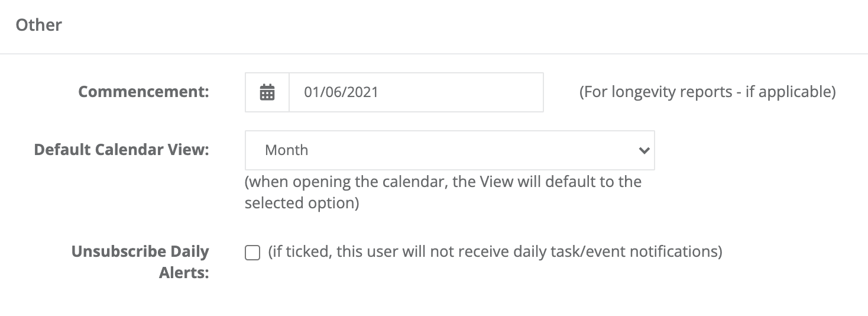Click the Other section heading
Viewport: 868px width, 316px height.
(x=39, y=25)
